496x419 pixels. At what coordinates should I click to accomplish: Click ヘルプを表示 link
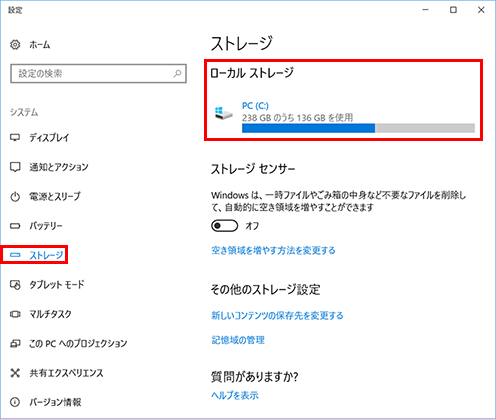(235, 395)
